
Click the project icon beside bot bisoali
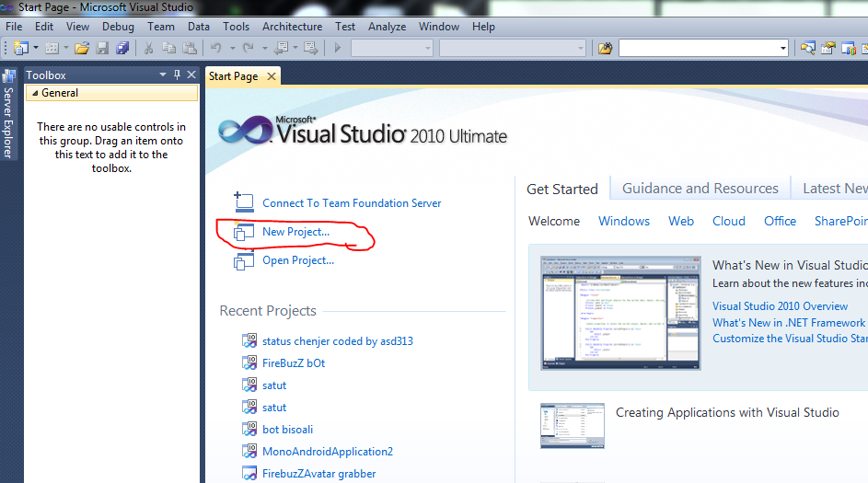(x=249, y=429)
